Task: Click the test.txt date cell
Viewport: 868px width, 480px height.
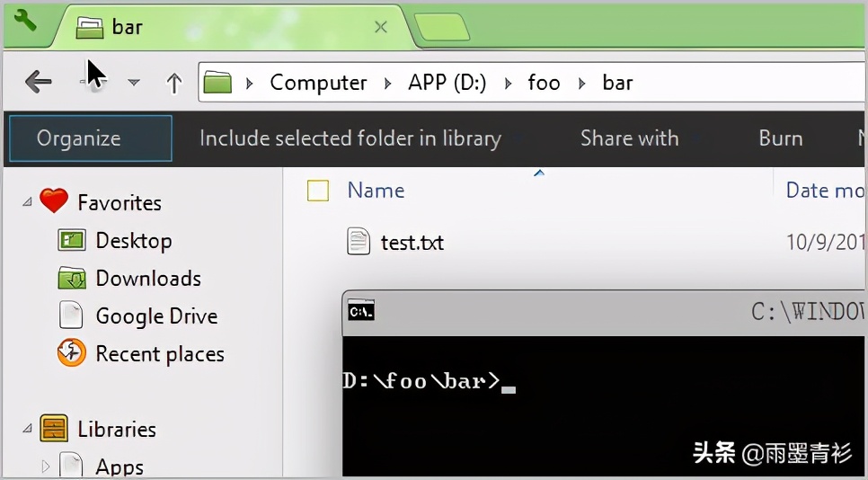Action: coord(826,242)
